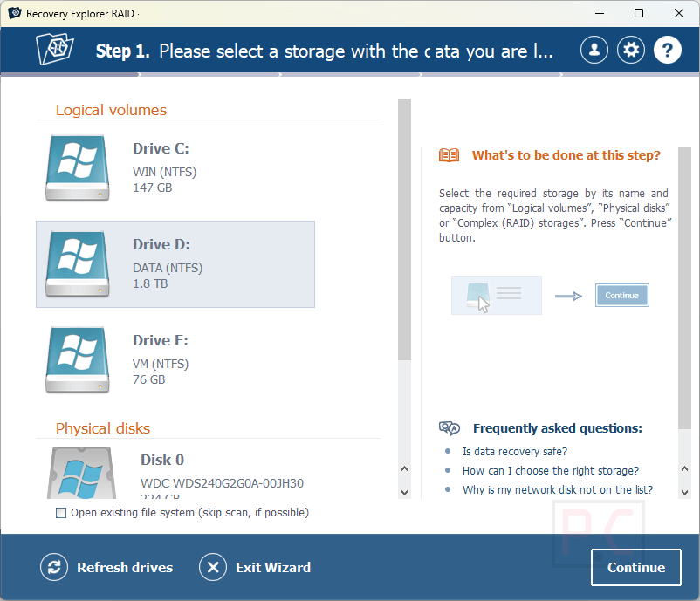The image size is (700, 601).
Task: Click the 'Drive C:' title text
Action: point(161,148)
